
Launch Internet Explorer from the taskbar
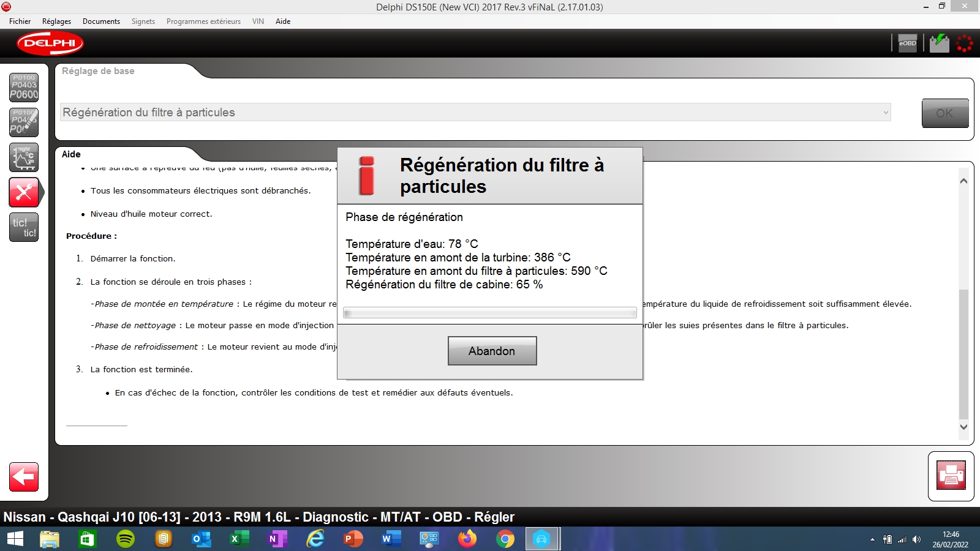coord(315,539)
